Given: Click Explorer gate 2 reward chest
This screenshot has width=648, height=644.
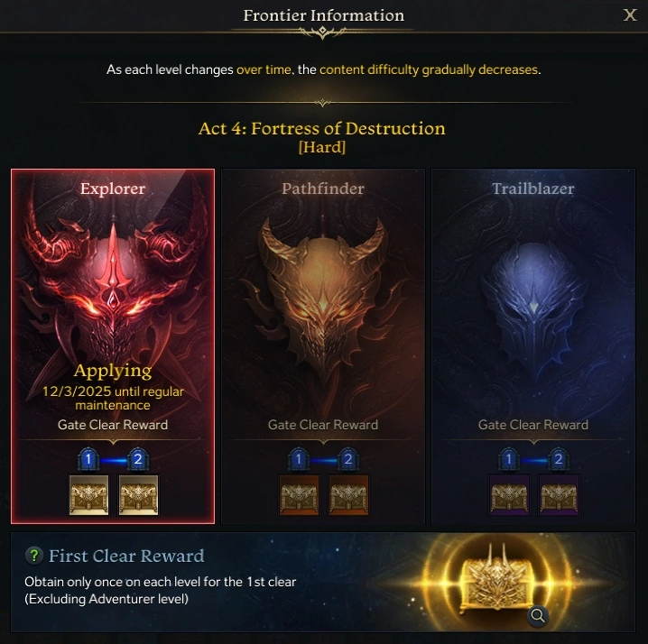Looking at the screenshot, I should (138, 494).
